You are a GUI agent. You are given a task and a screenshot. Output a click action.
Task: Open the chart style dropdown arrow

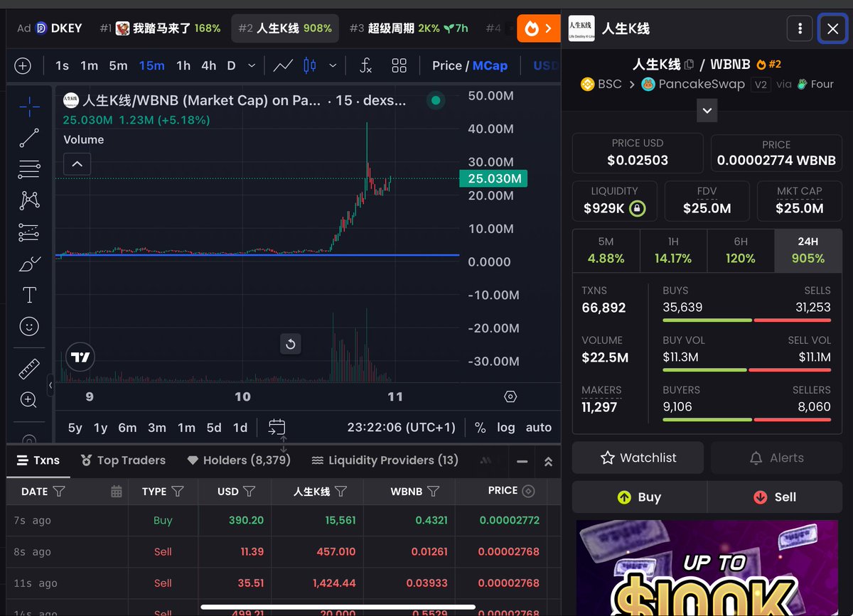tap(333, 66)
